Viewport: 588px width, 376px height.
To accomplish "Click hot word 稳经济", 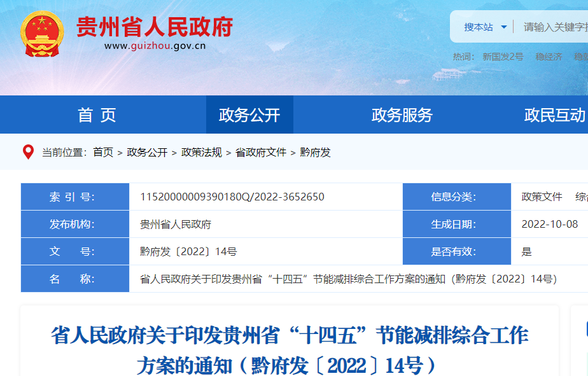I will coord(549,57).
